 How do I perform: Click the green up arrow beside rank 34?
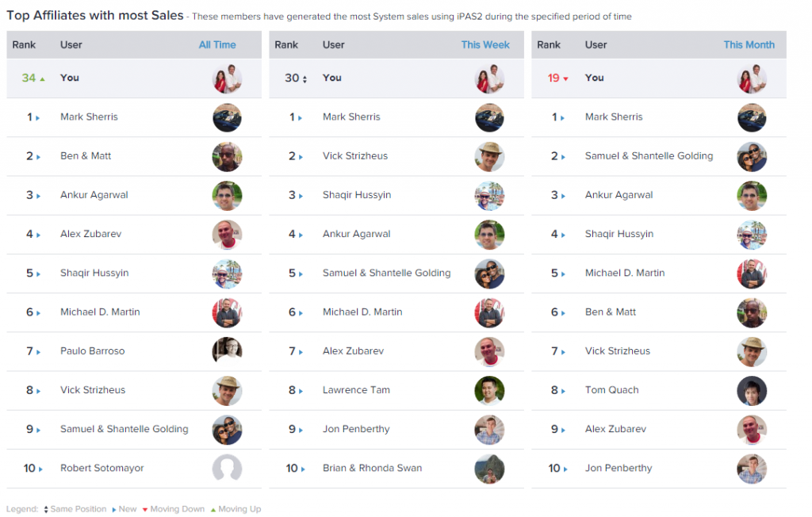pos(43,79)
